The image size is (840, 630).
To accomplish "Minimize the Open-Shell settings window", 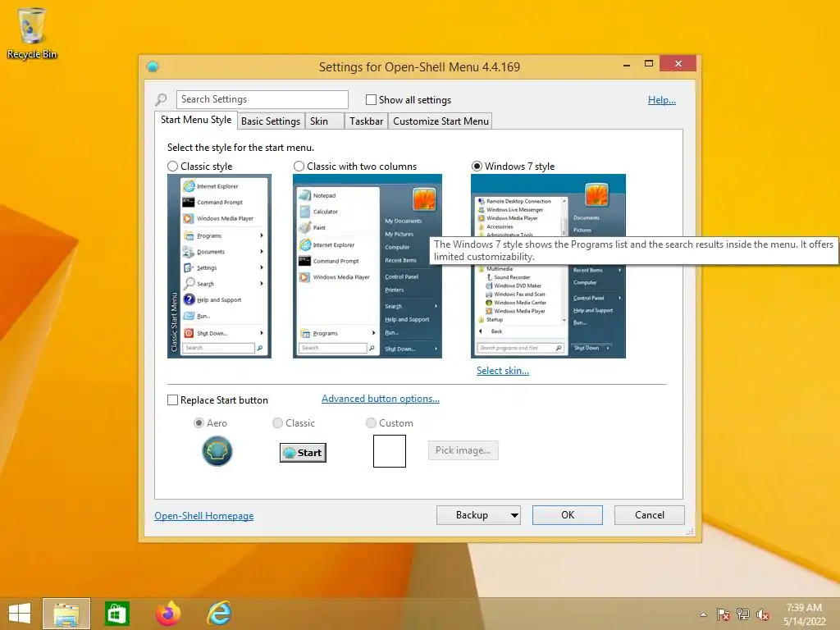I will (627, 64).
